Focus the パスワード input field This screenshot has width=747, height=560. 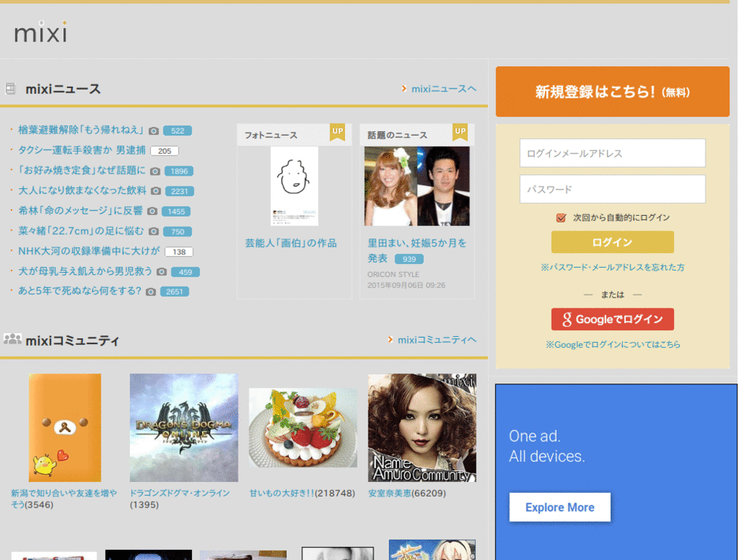click(x=612, y=189)
